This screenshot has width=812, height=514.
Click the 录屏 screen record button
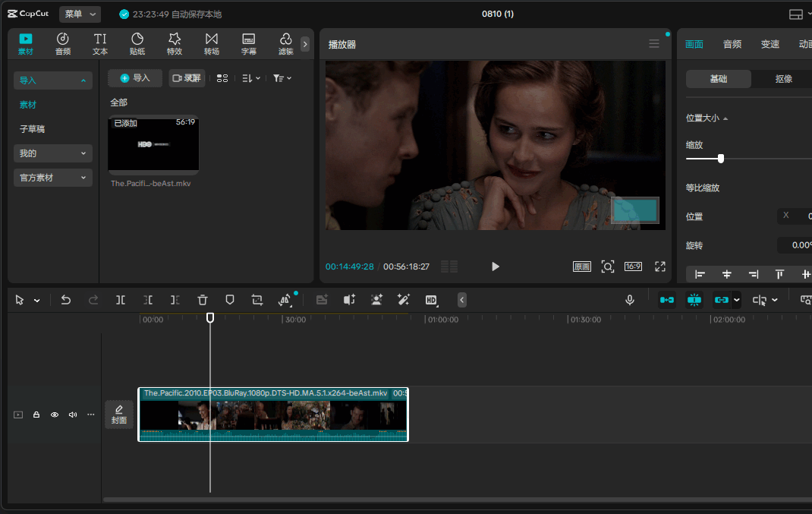pos(187,78)
